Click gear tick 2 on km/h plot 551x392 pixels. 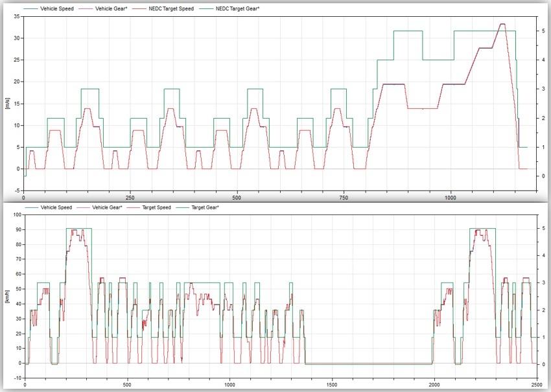pos(543,310)
